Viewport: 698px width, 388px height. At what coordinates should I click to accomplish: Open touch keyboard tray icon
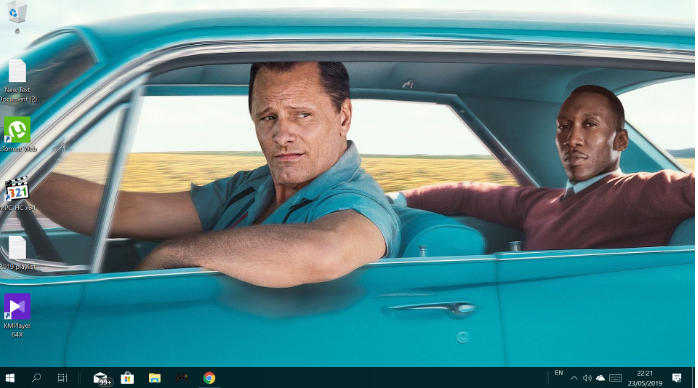pos(615,378)
